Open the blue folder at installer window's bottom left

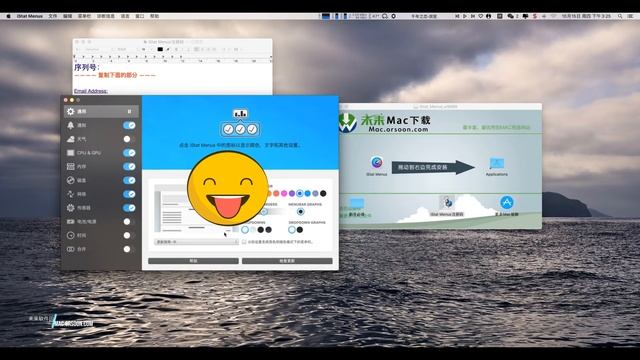356,204
